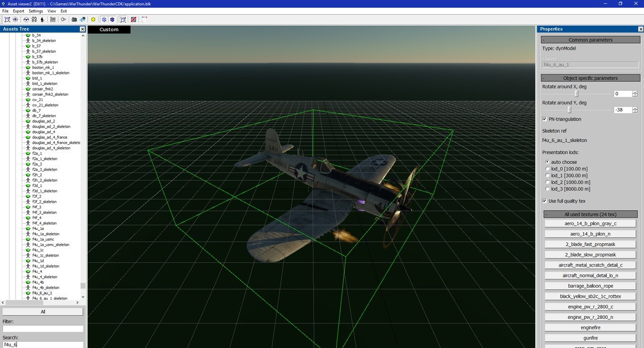Click the green teapot icon beside corsair_fmk2

pos(28,89)
